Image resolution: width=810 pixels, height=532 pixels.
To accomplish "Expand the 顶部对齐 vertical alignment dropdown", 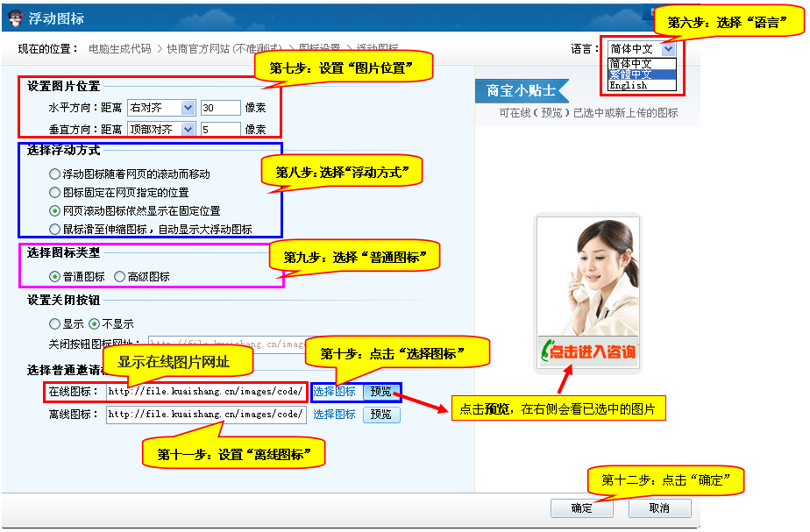I will tap(188, 130).
